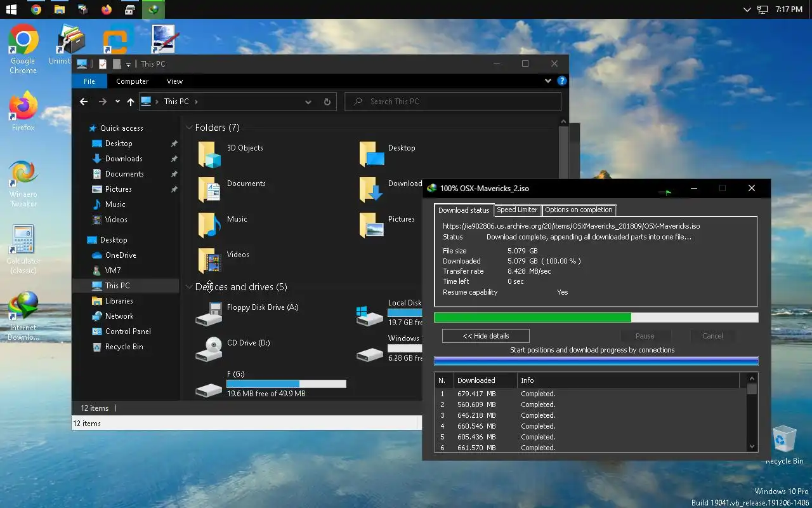Open the Recycle Bin on desktop
The height and width of the screenshot is (508, 812).
click(x=784, y=444)
